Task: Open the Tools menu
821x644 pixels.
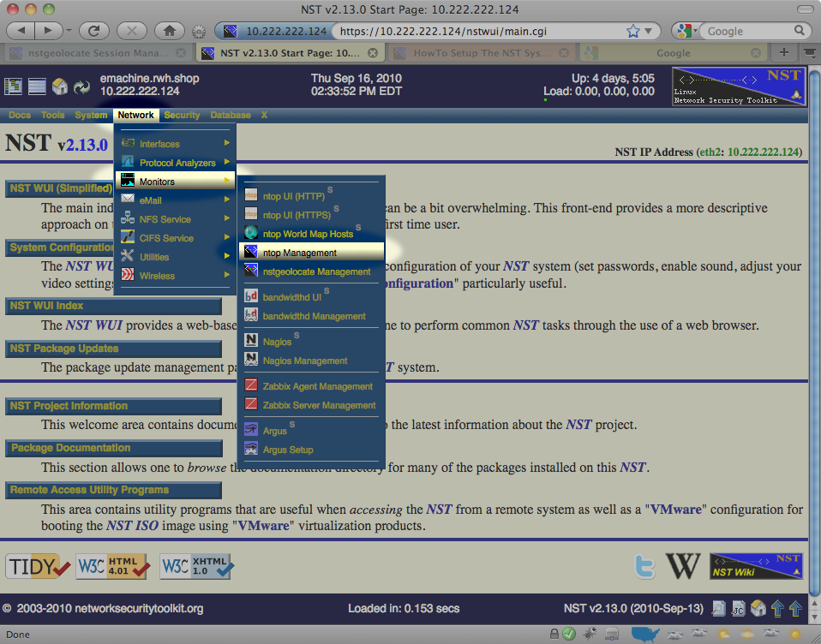Action: pyautogui.click(x=53, y=115)
